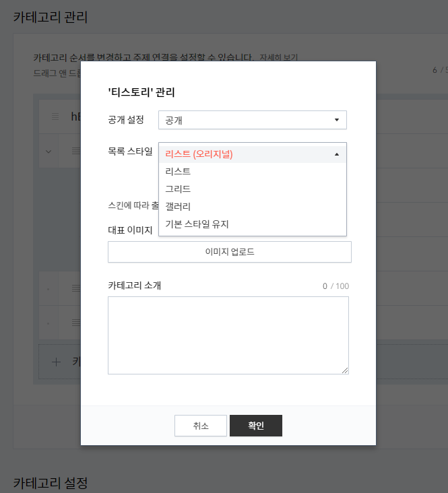Select 기본 스타일 유지 option
448x493 pixels.
[253, 224]
